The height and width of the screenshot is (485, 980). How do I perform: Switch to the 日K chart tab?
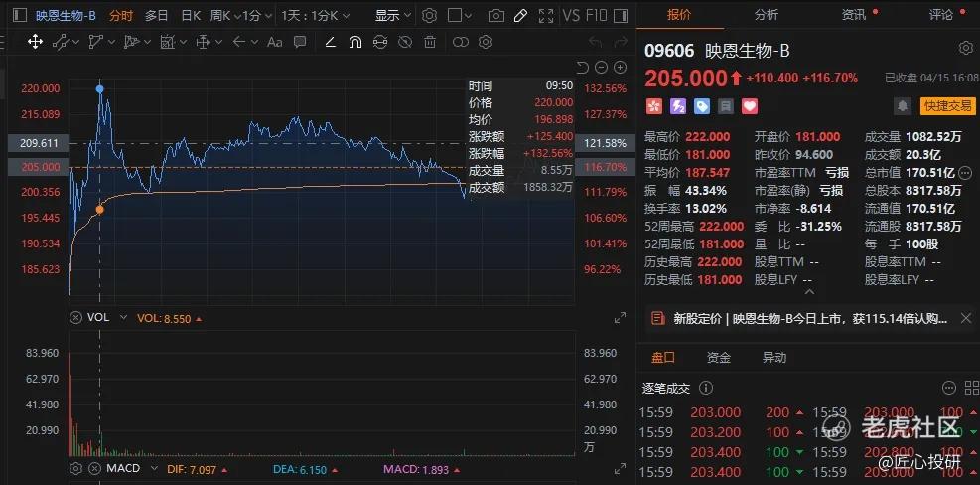click(191, 16)
